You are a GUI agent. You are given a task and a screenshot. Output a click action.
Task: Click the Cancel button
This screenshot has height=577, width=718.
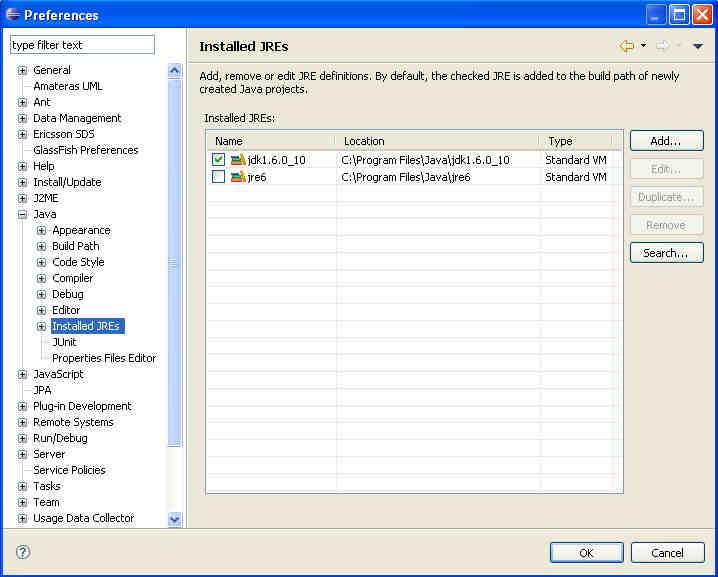(668, 553)
